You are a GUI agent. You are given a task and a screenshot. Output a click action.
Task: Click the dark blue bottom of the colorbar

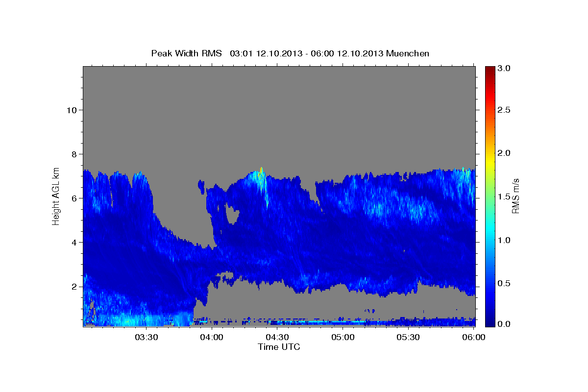point(490,322)
